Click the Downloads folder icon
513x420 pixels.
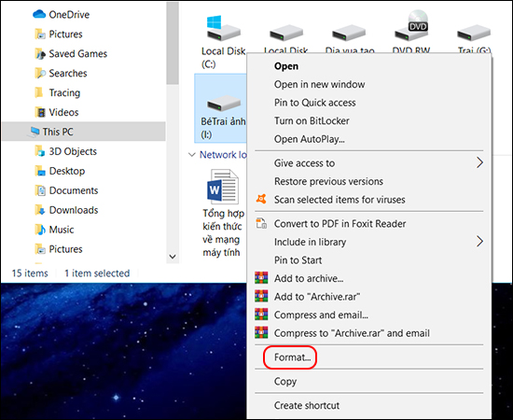tap(40, 210)
